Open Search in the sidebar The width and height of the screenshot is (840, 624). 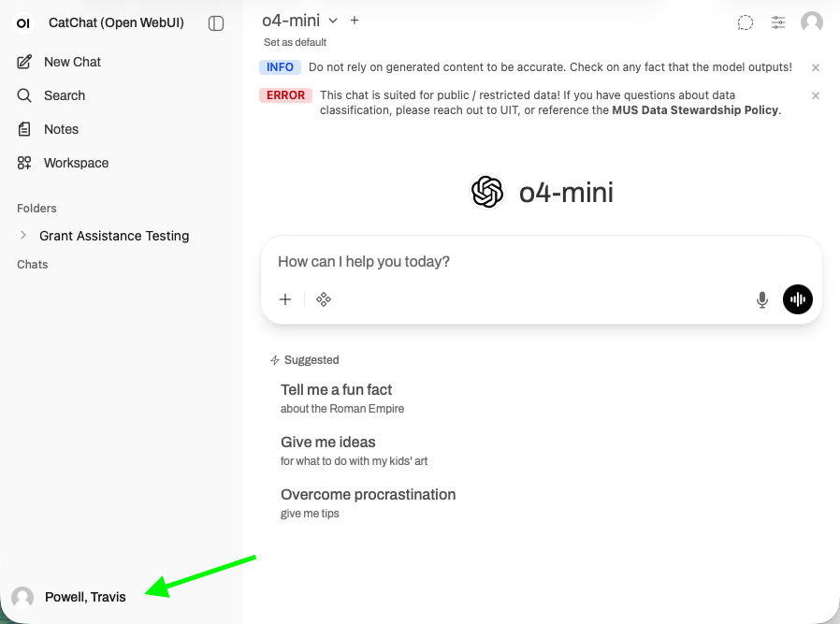[x=65, y=95]
